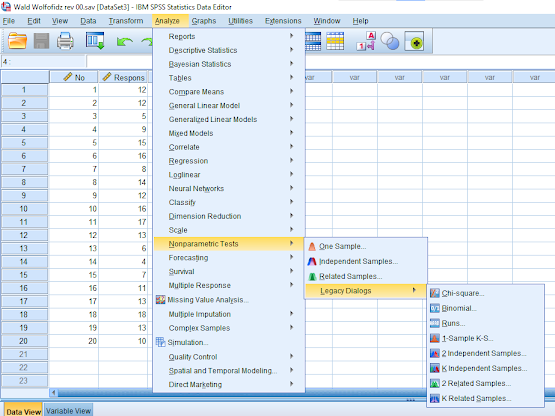The image size is (555, 416).
Task: Select Mixed Models menu entry
Action: 229,133
